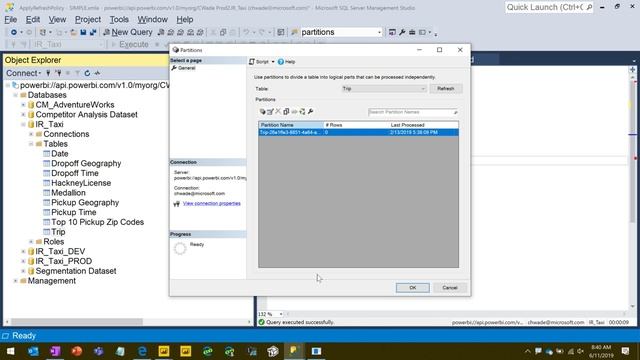640x360 pixels.
Task: Click the Script button in Partitions dialog
Action: [x=259, y=62]
